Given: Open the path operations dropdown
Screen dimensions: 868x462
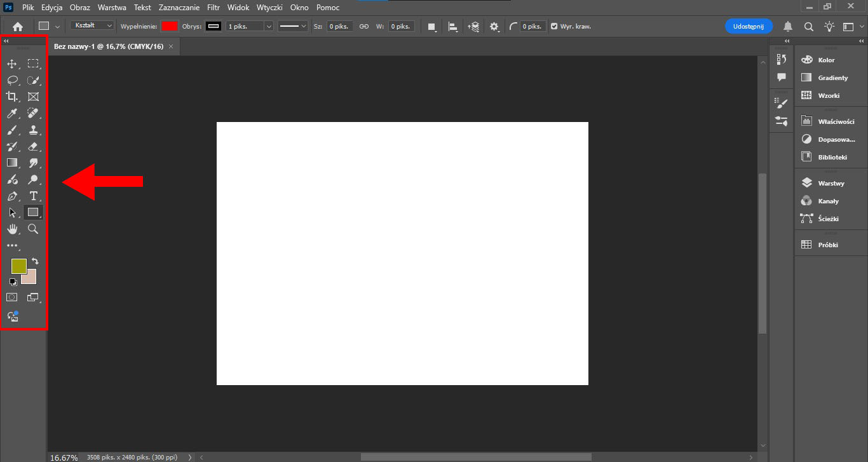Looking at the screenshot, I should pos(431,27).
